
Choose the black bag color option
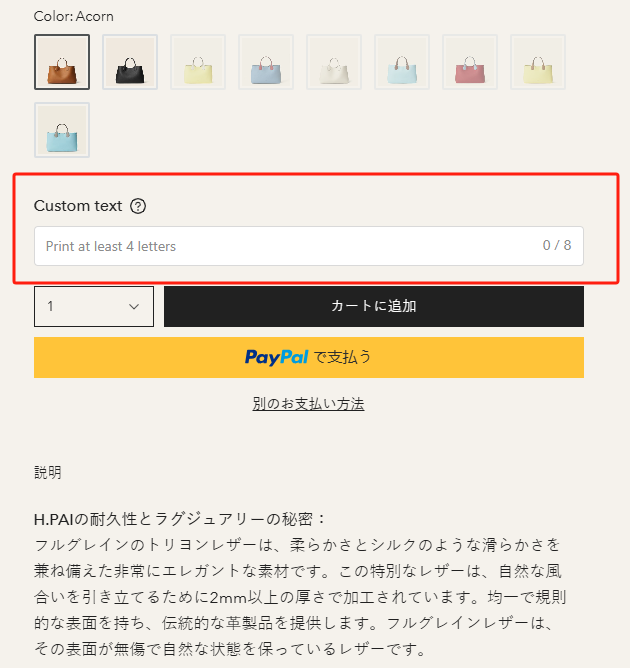click(130, 62)
